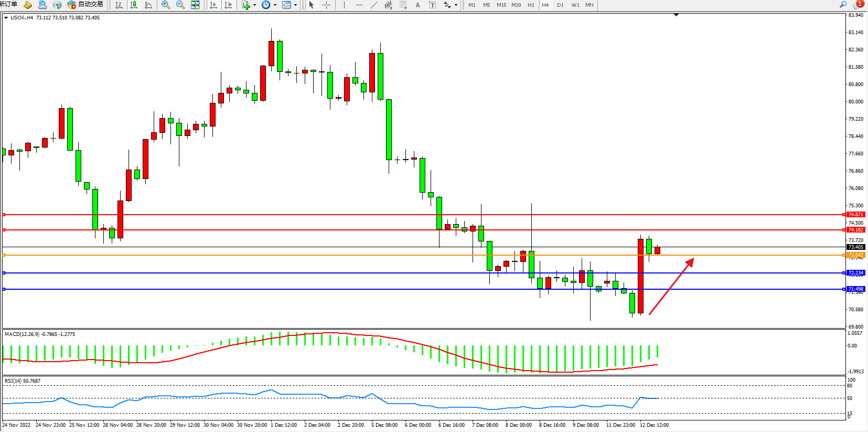Select the crosshair tool
This screenshot has width=868, height=432.
pyautogui.click(x=326, y=5)
